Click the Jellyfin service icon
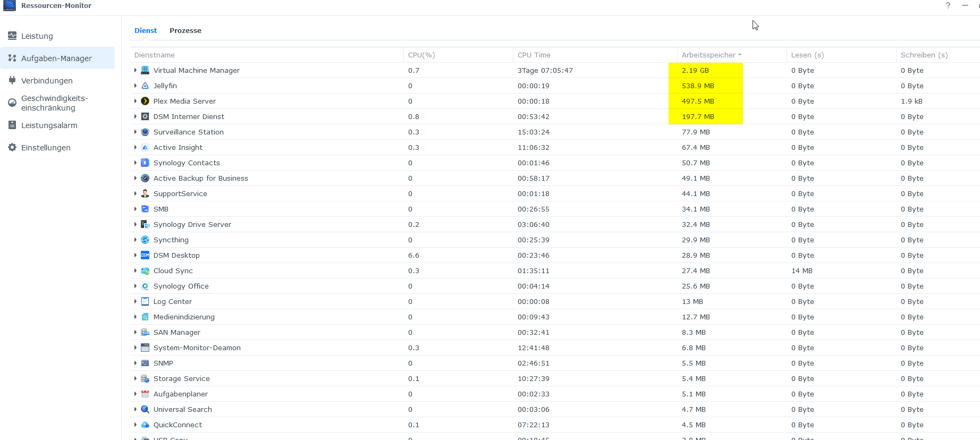The image size is (980, 440). click(x=145, y=86)
